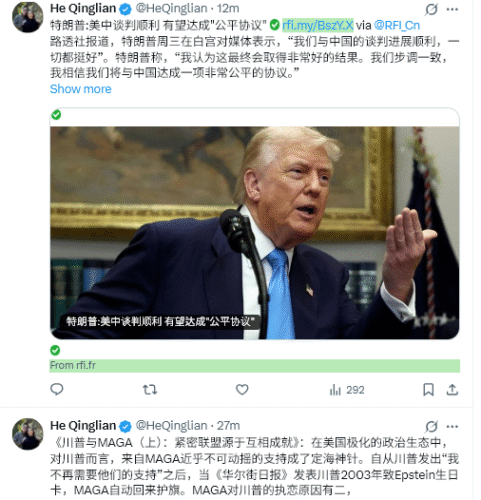Reply to the Trump trade talks tweet

(x=57, y=389)
